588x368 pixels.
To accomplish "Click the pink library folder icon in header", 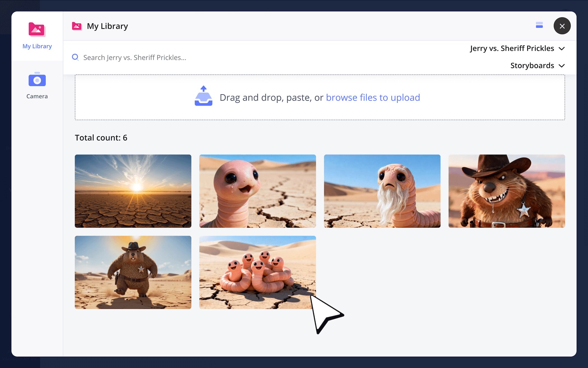I will tap(77, 26).
